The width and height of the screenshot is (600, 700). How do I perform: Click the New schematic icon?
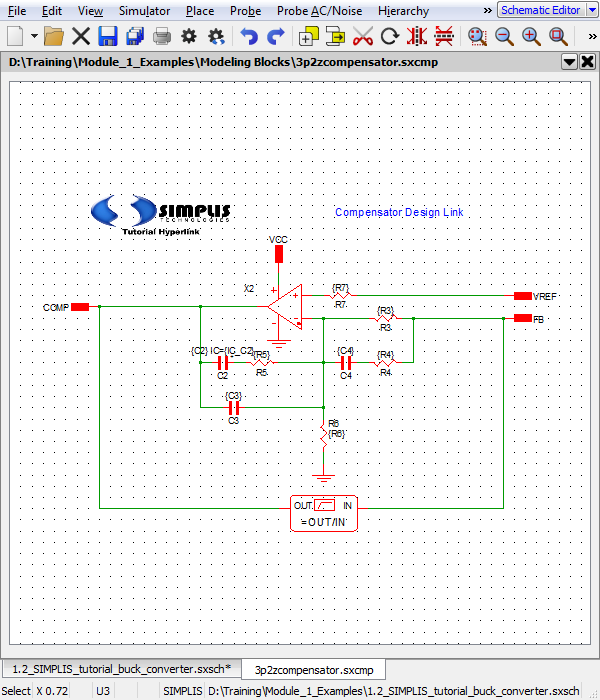(x=15, y=36)
